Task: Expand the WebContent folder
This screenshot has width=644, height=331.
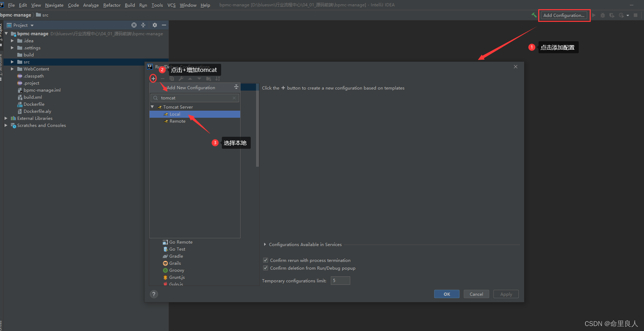Action: pyautogui.click(x=12, y=69)
